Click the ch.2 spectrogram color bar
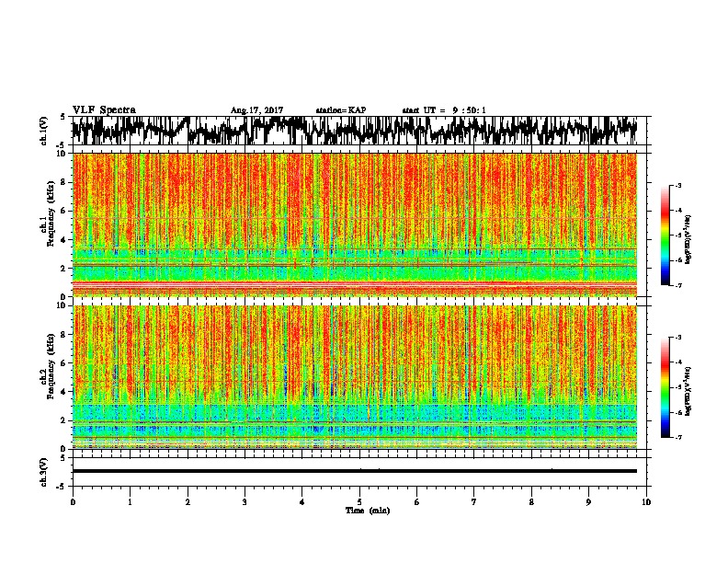The image size is (728, 563). pos(665,387)
